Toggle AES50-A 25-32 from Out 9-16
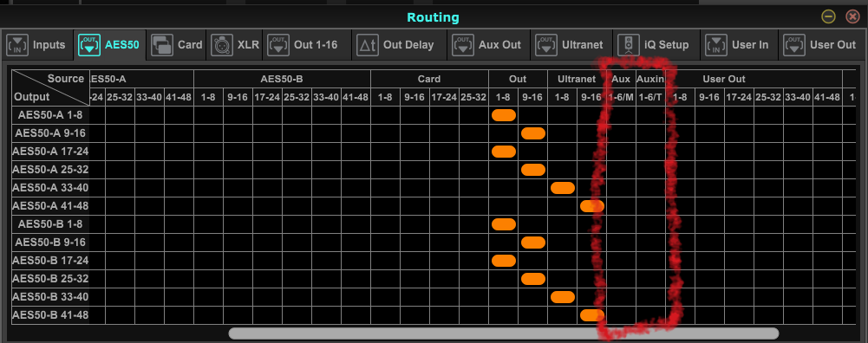 pos(533,170)
